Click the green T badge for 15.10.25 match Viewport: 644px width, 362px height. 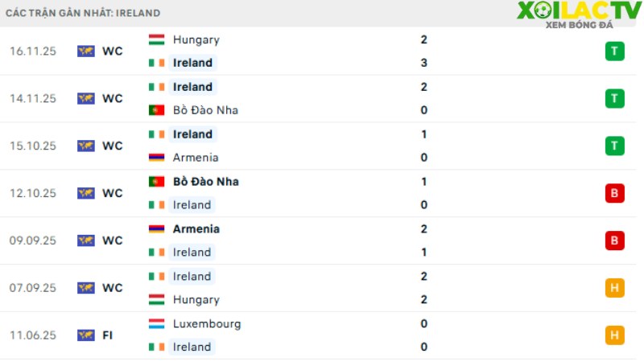[614, 146]
